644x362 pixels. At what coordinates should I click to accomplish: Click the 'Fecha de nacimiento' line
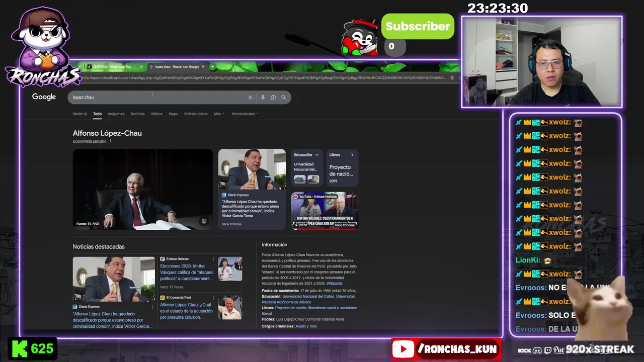pyautogui.click(x=309, y=291)
